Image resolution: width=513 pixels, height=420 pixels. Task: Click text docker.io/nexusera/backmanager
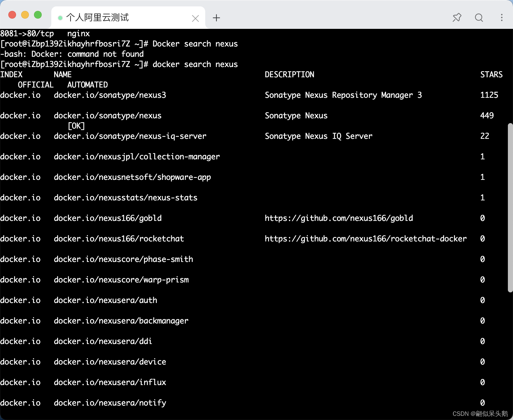coord(121,321)
